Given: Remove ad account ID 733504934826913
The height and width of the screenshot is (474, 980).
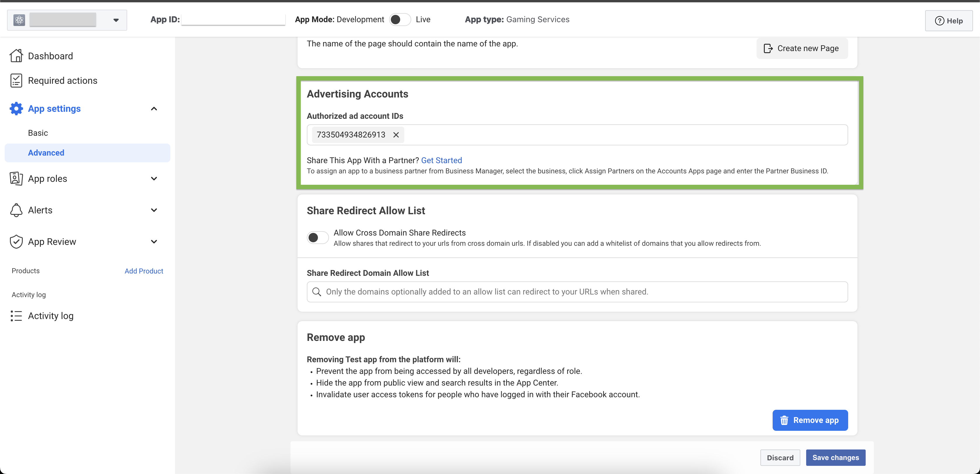Looking at the screenshot, I should coord(396,135).
